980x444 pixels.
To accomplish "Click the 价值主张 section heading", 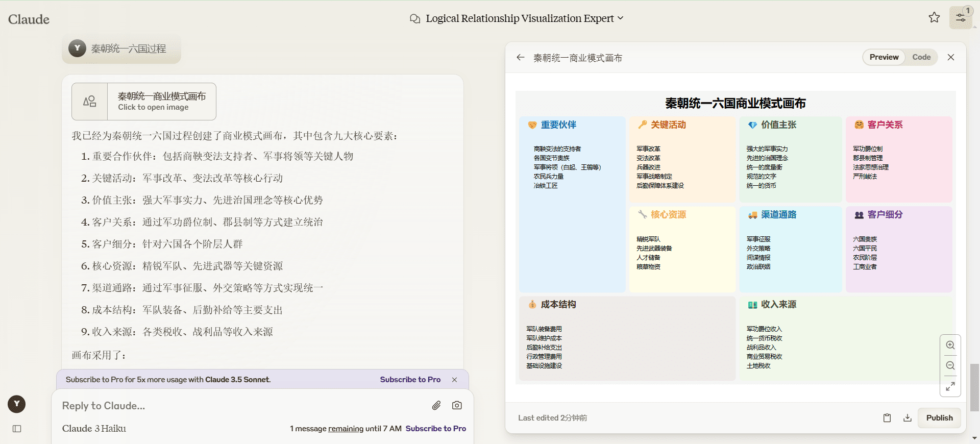I will pyautogui.click(x=778, y=125).
